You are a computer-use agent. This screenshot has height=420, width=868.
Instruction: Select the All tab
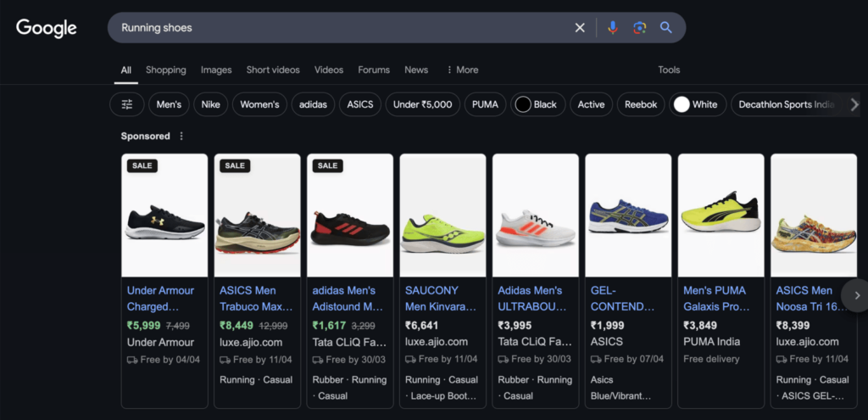(x=126, y=70)
